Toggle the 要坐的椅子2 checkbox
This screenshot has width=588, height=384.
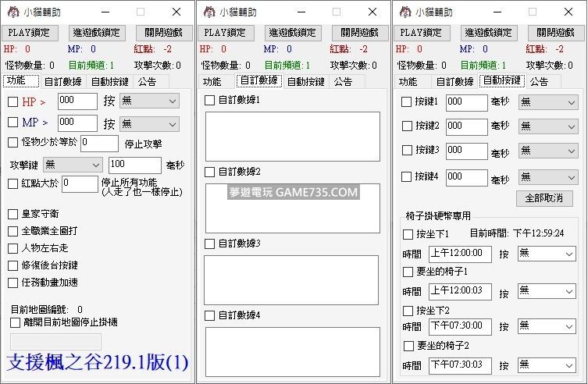click(x=408, y=346)
